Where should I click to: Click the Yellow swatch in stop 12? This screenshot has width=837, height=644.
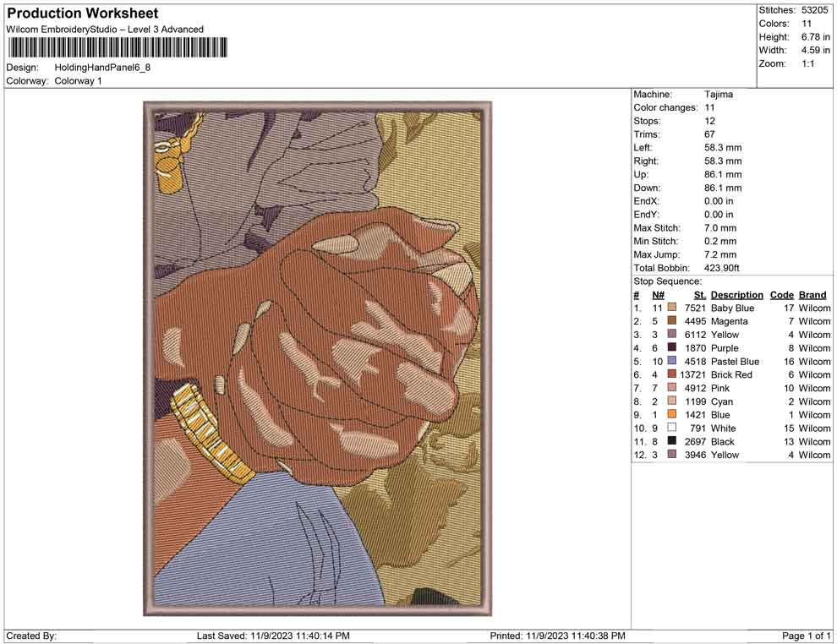pos(672,454)
